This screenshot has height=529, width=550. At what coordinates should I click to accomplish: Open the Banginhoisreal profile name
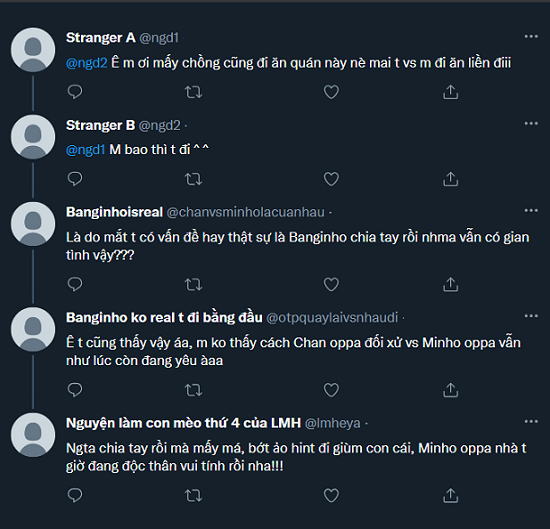point(114,212)
